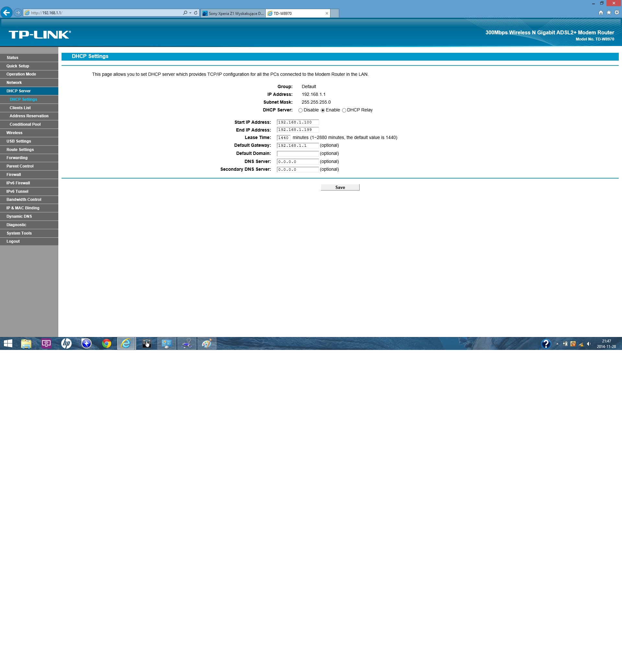The image size is (622, 672).
Task: Launch Google Chrome from taskbar
Action: 106,343
